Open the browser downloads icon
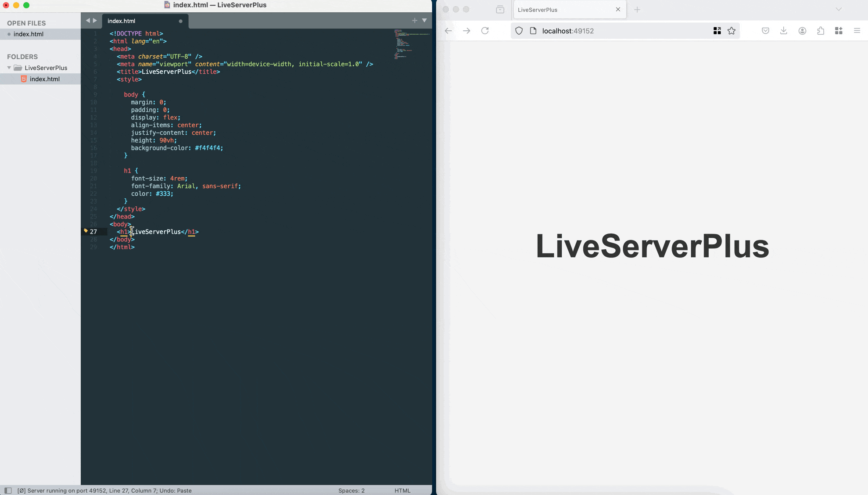Image resolution: width=868 pixels, height=495 pixels. point(784,31)
